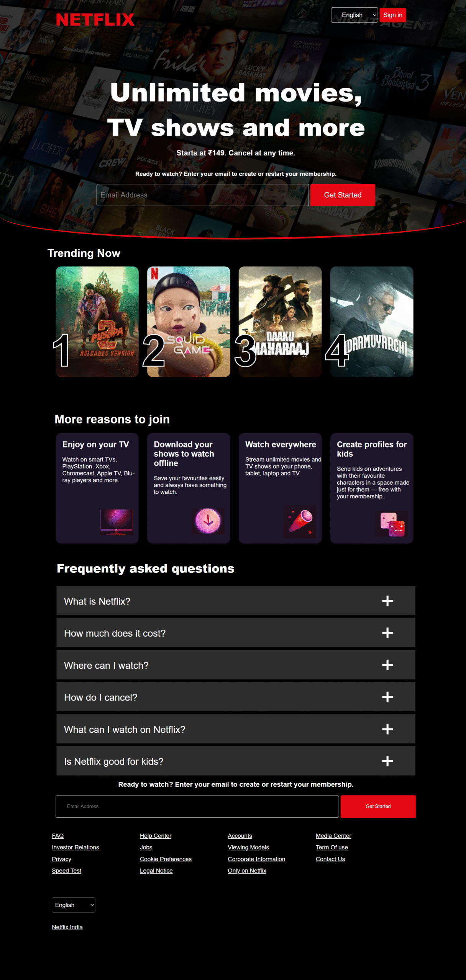Open 'What can I watch on Netflix?' plus icon
The width and height of the screenshot is (466, 980).
[x=387, y=729]
